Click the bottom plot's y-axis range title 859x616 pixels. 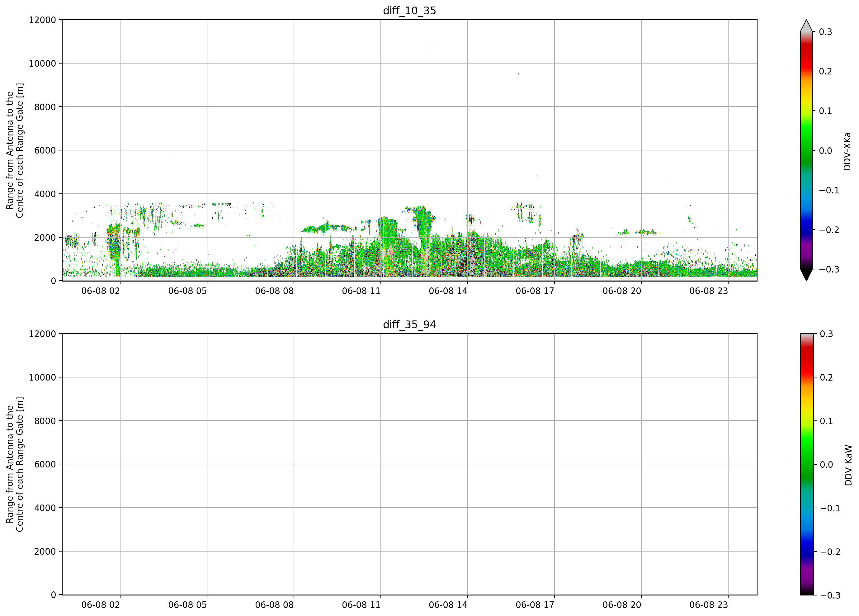[x=15, y=464]
